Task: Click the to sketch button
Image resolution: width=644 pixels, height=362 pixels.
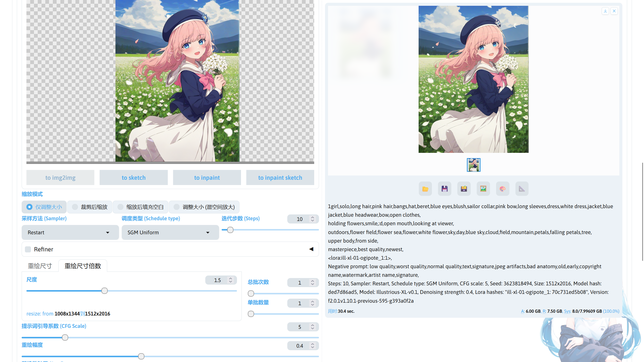Action: click(134, 178)
